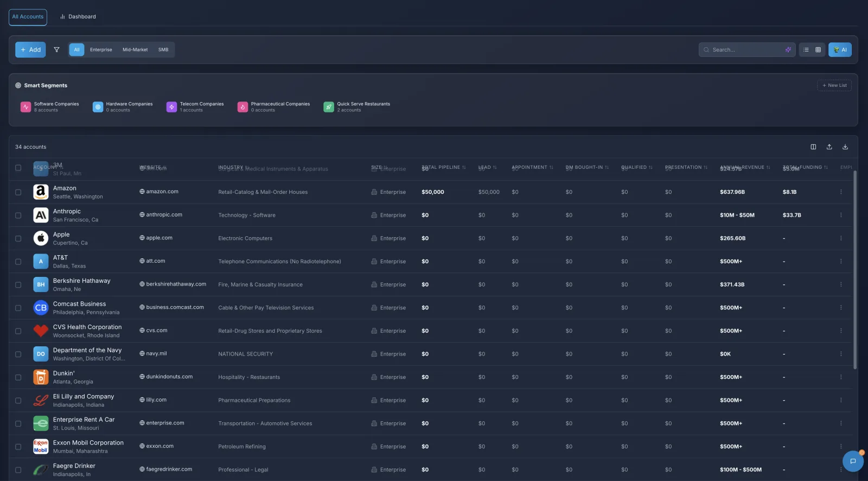
Task: Open the Dashboard tab
Action: tap(78, 17)
